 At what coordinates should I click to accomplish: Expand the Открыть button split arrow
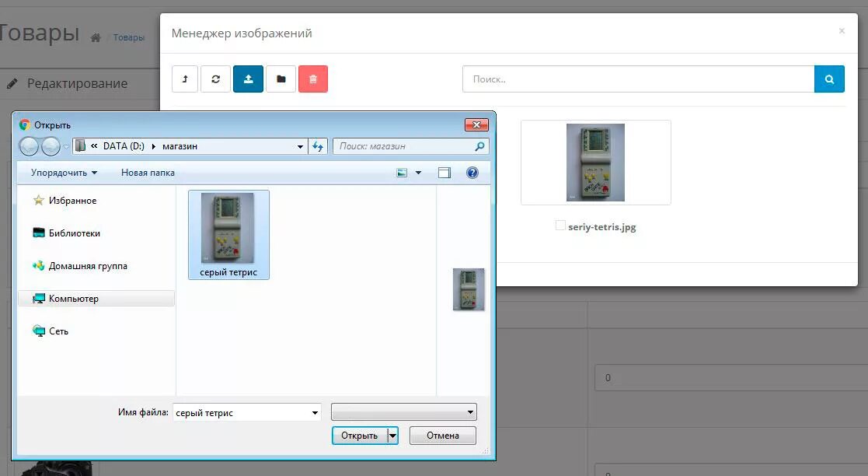point(392,436)
